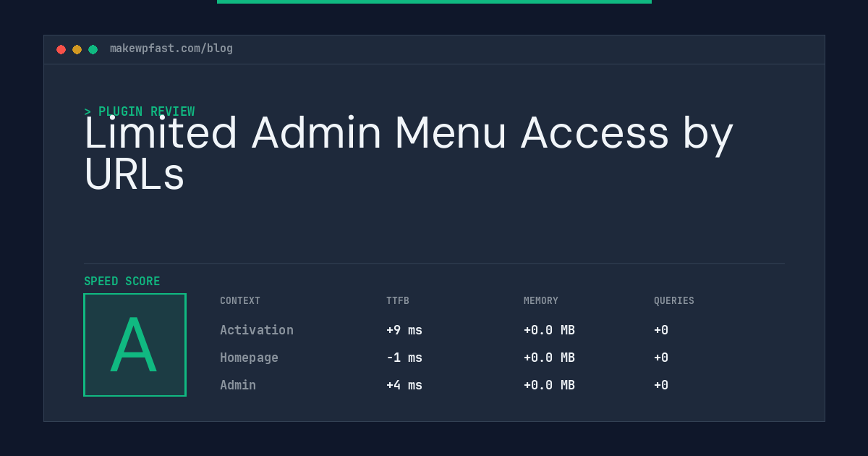The image size is (868, 456).
Task: Click the red close dot in the window bar
Action: coord(61,49)
